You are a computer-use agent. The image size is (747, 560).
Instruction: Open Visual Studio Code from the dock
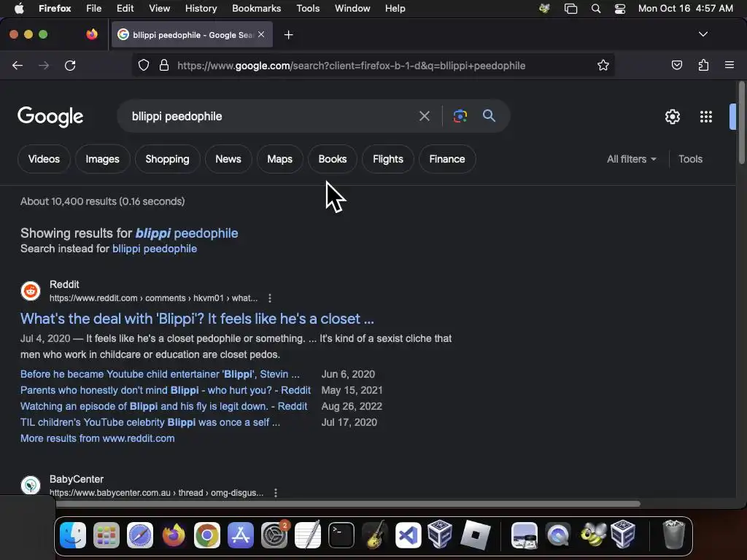[409, 535]
